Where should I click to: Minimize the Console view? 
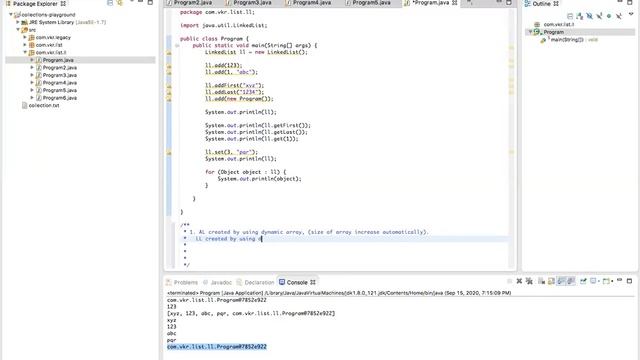click(x=620, y=280)
